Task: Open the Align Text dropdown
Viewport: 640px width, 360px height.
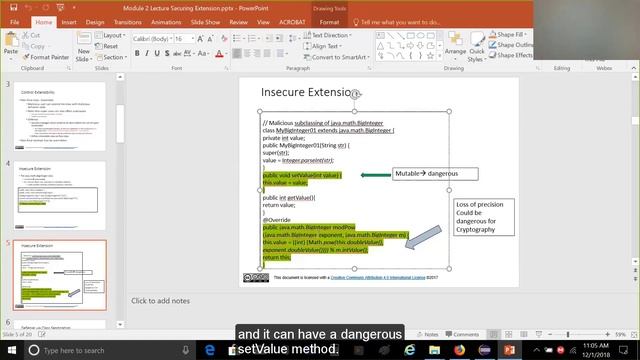Action: click(323, 46)
